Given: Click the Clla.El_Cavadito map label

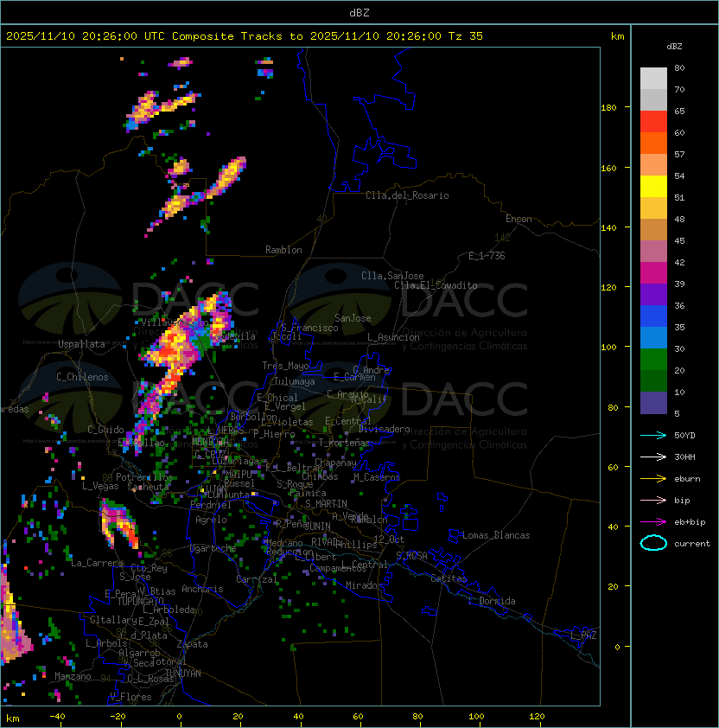Looking at the screenshot, I should pos(436,285).
